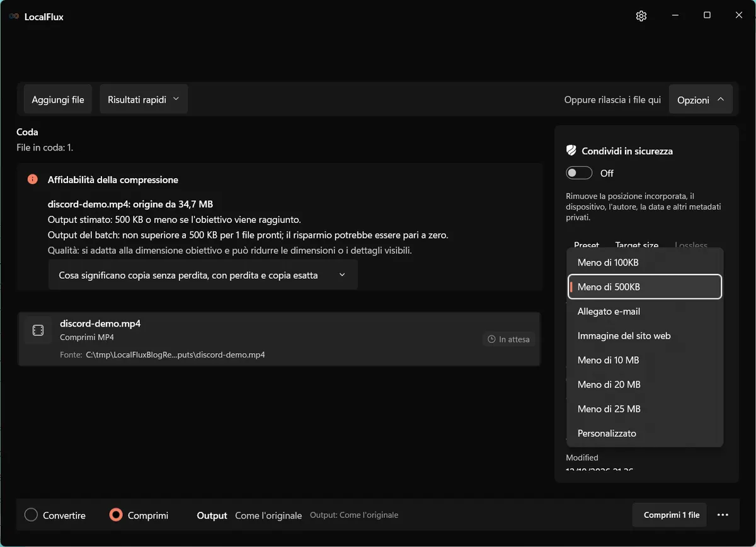Click 'discord-demo.mp4: origine da 34,7 MB' line
The height and width of the screenshot is (547, 756).
[x=130, y=204]
